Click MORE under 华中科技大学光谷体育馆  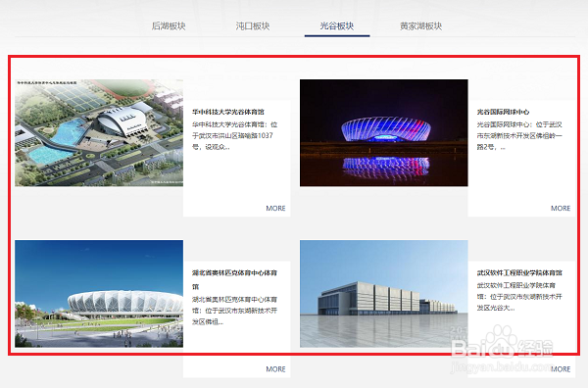click(x=275, y=208)
